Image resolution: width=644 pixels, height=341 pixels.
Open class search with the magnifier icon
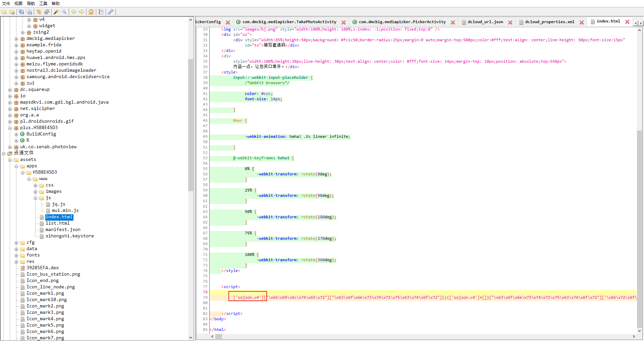64,12
